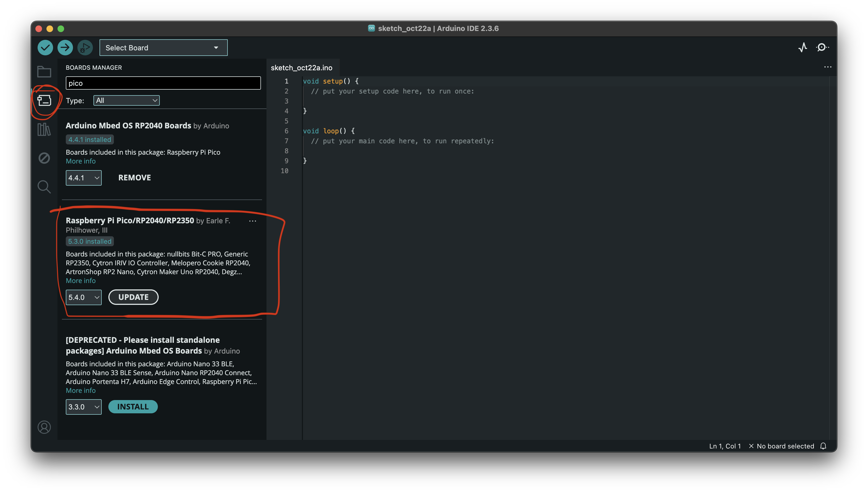
Task: Switch to sketch_oct22a.ino tab
Action: 301,68
